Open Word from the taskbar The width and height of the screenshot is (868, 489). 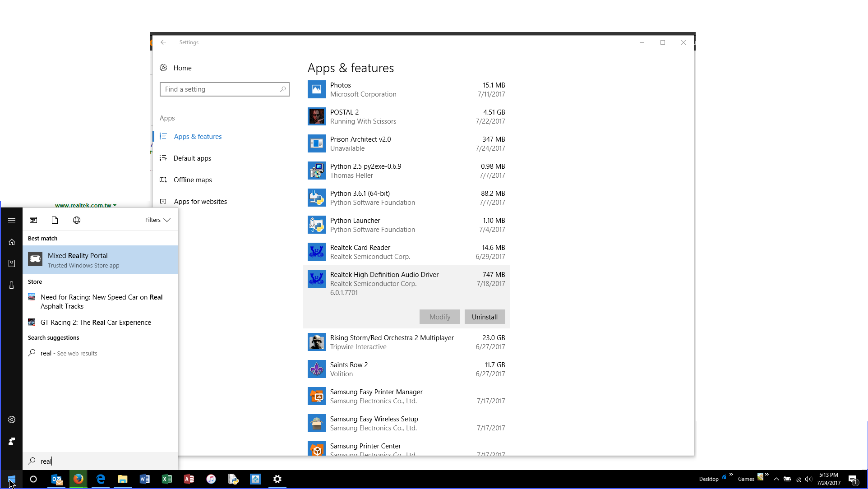[x=145, y=479]
